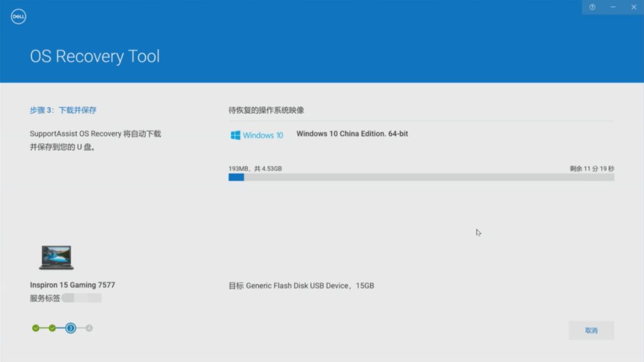Click the Dell logo in the top-left corner
This screenshot has height=362, width=644.
(x=18, y=16)
